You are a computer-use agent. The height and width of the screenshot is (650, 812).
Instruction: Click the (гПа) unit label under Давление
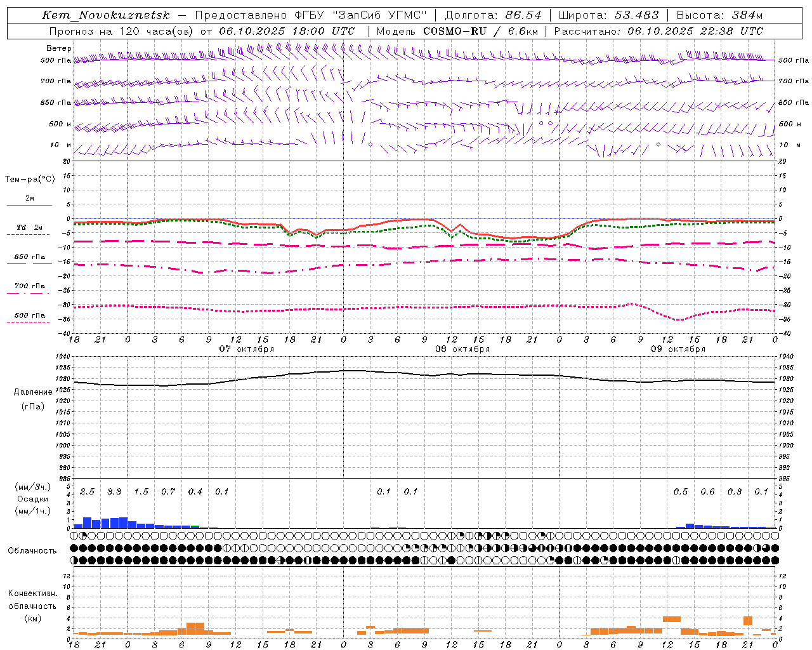[33, 407]
